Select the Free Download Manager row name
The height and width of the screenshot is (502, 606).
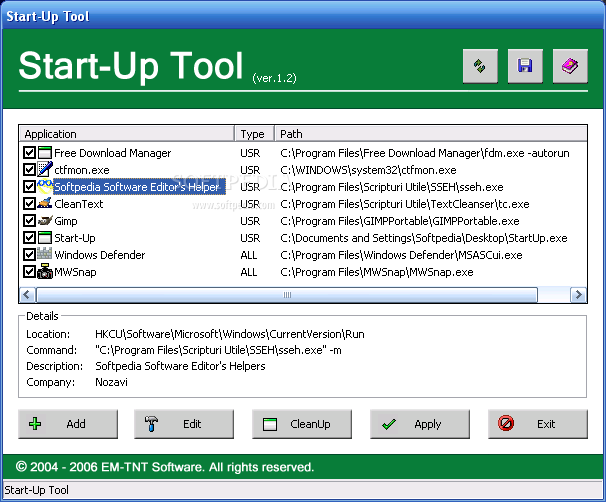[112, 153]
